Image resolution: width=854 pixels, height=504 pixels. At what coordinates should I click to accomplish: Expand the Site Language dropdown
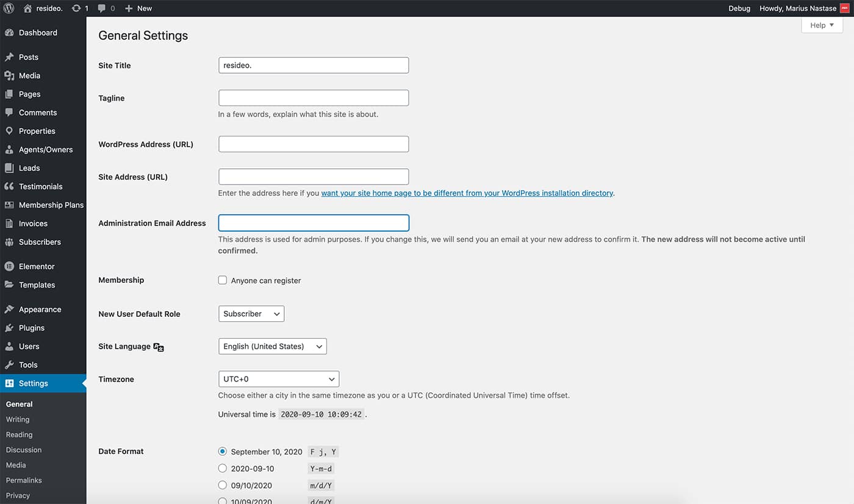point(272,346)
